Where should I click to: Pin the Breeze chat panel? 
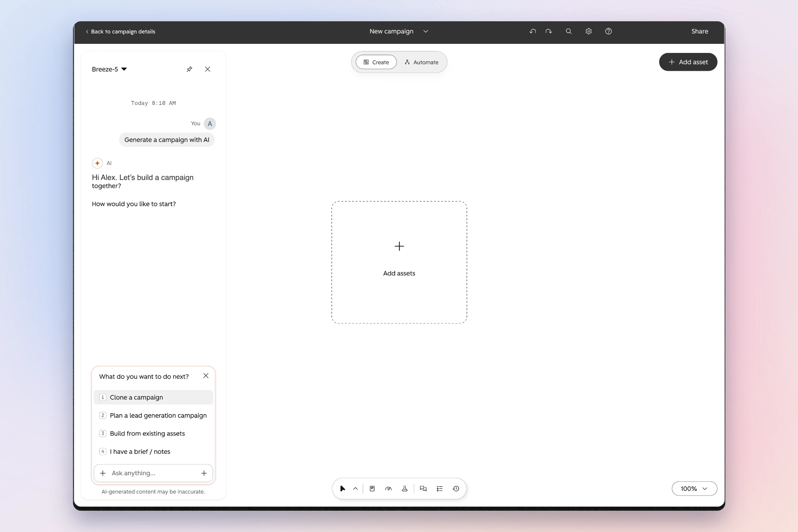click(189, 69)
